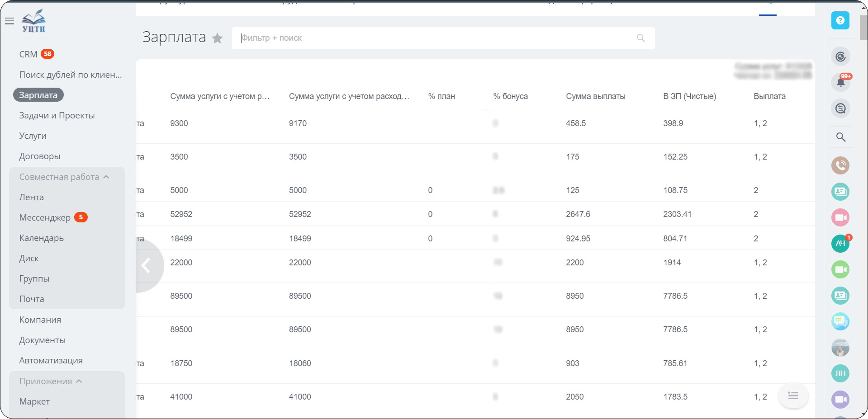Open the contact card icon in the right panel
This screenshot has width=868, height=419.
tap(840, 192)
